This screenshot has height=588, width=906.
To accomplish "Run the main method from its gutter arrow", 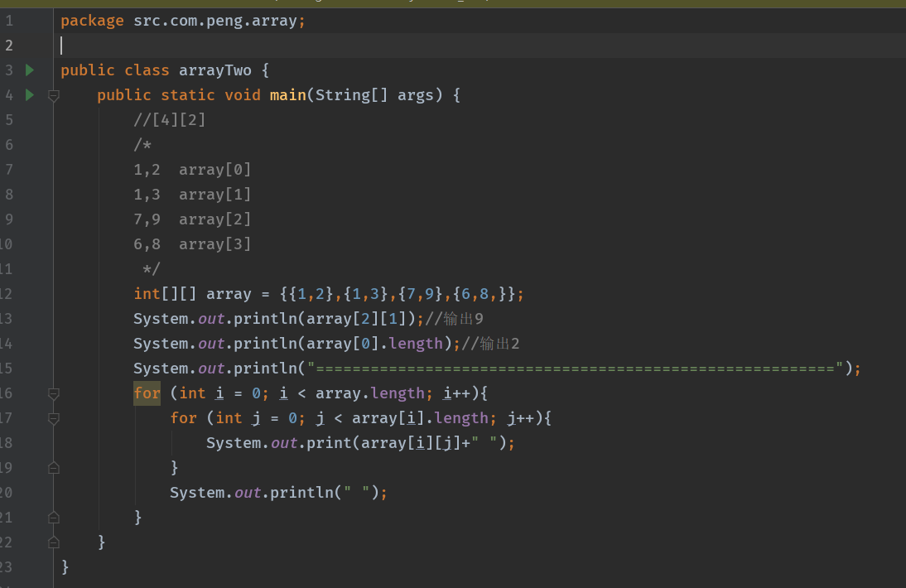I will coord(30,94).
